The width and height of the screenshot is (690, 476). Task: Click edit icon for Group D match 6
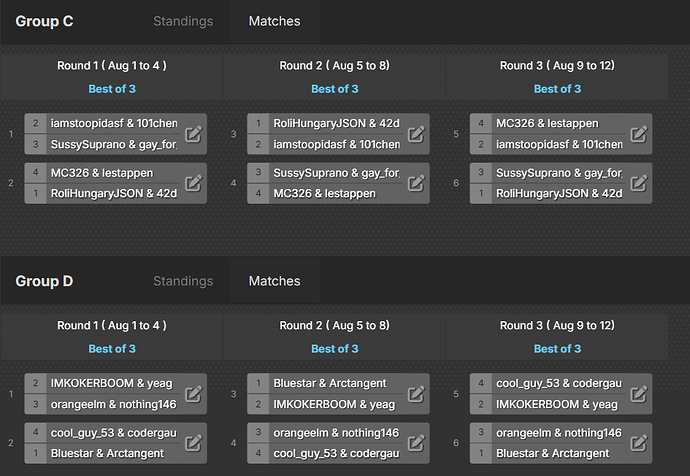pyautogui.click(x=639, y=443)
